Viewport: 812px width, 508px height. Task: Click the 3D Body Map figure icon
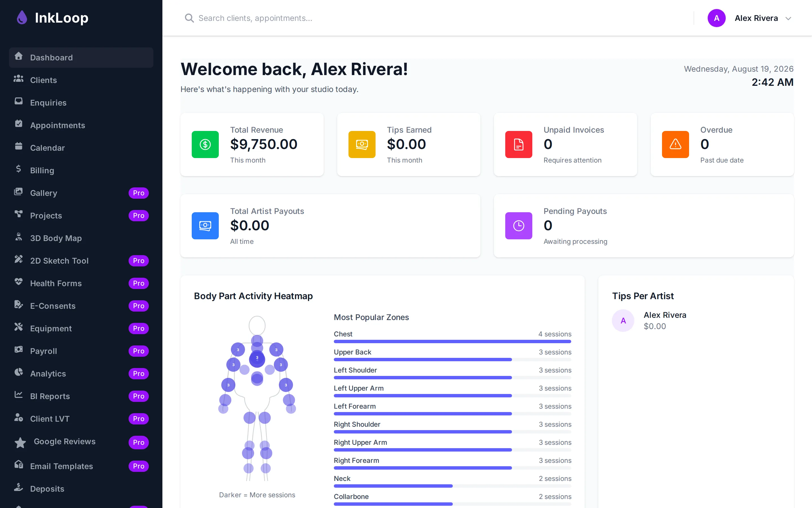tap(19, 237)
